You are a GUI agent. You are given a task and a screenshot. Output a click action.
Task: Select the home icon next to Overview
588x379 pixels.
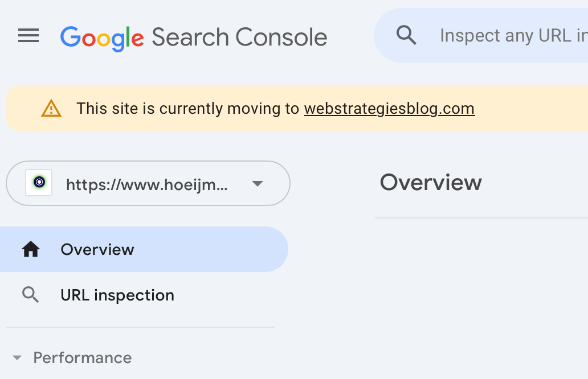coord(31,249)
